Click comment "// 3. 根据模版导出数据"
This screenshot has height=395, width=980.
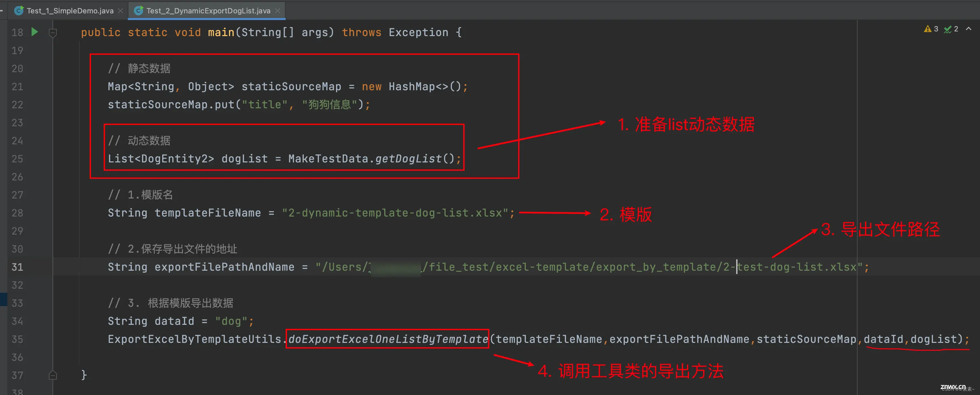171,303
